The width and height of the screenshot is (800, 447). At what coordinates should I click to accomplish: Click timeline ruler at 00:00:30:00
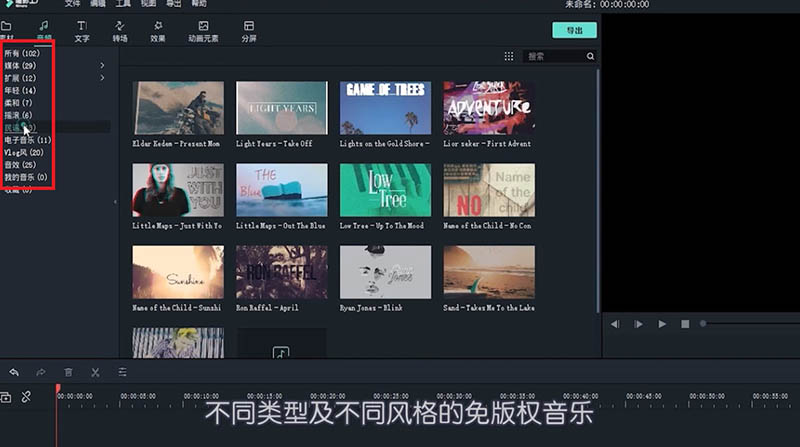pos(454,396)
